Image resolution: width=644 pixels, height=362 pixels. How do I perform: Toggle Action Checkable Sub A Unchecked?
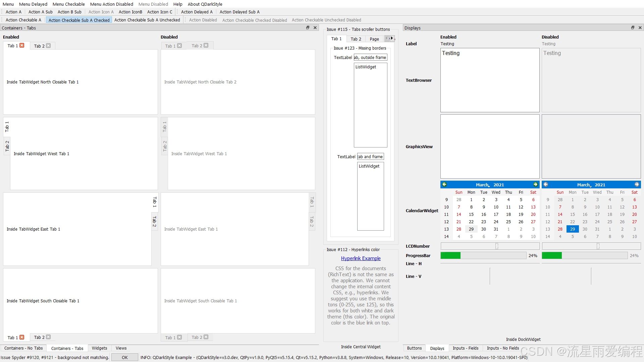pos(147,20)
